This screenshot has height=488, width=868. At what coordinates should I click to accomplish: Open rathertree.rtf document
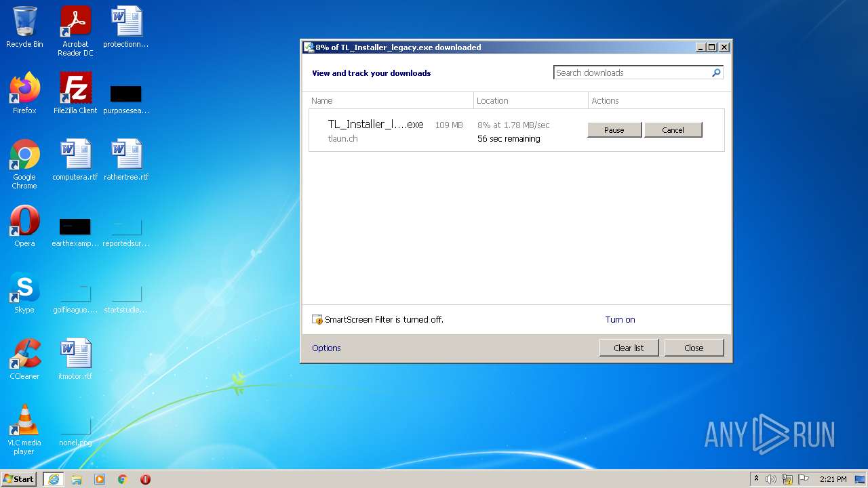pyautogui.click(x=126, y=160)
